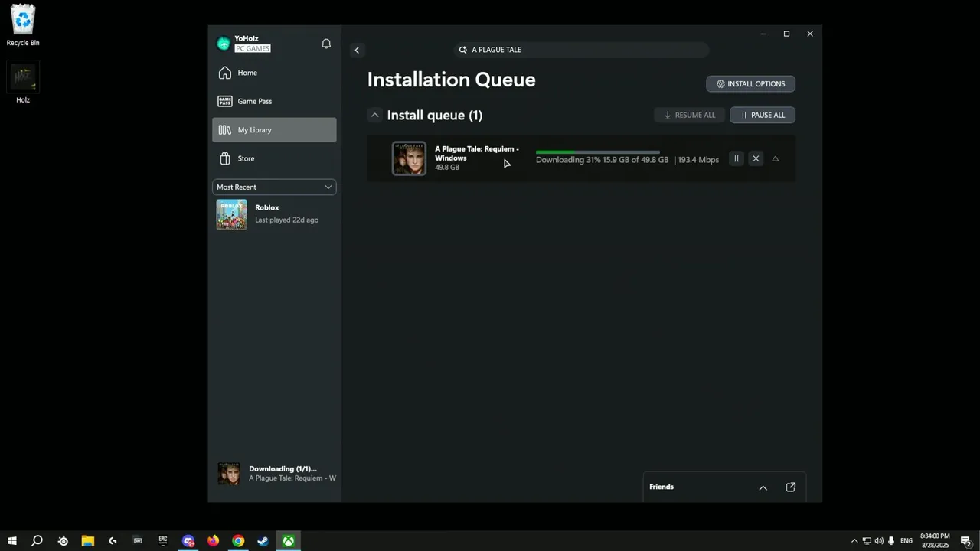This screenshot has height=551, width=980.
Task: Open Recycle Bin on the desktop
Action: [23, 25]
